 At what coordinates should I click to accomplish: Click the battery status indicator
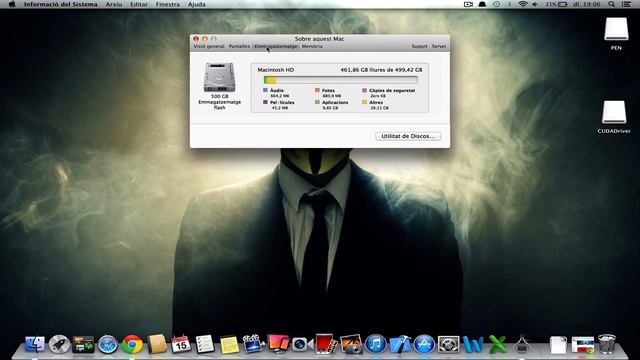[x=557, y=4]
